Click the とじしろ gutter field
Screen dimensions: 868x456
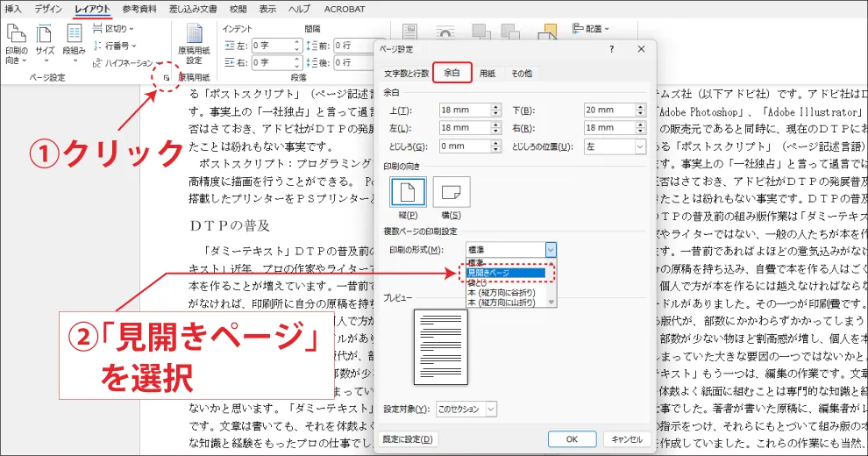465,146
